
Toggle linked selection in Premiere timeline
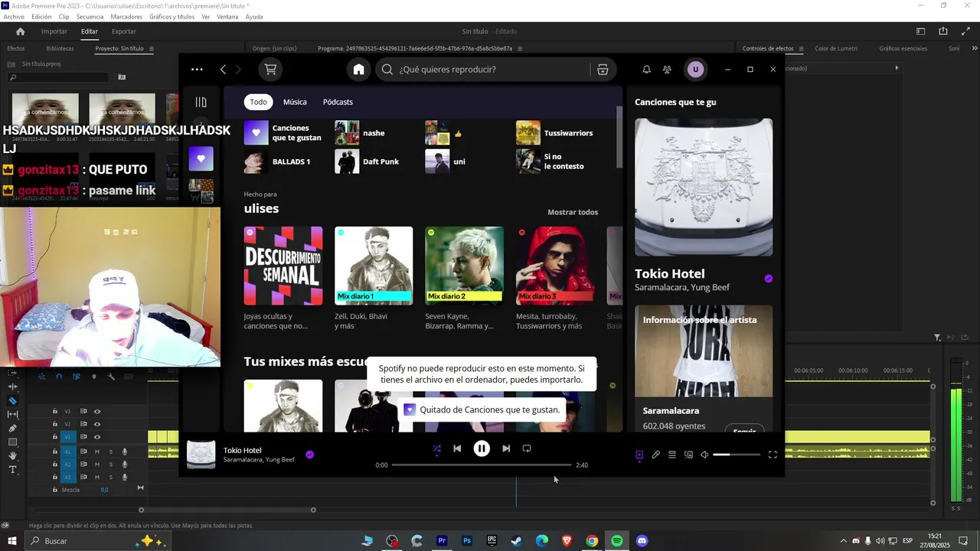coord(77,377)
